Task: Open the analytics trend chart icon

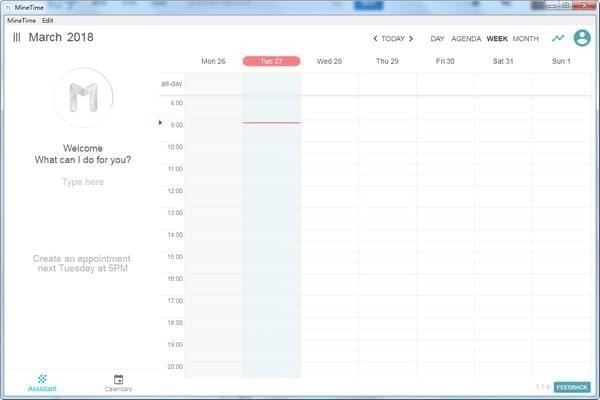Action: click(x=558, y=38)
